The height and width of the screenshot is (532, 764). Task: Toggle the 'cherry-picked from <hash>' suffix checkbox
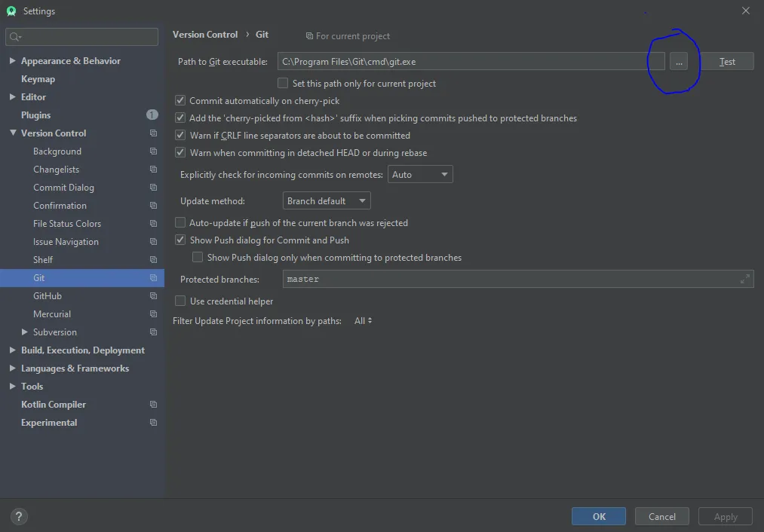(180, 118)
